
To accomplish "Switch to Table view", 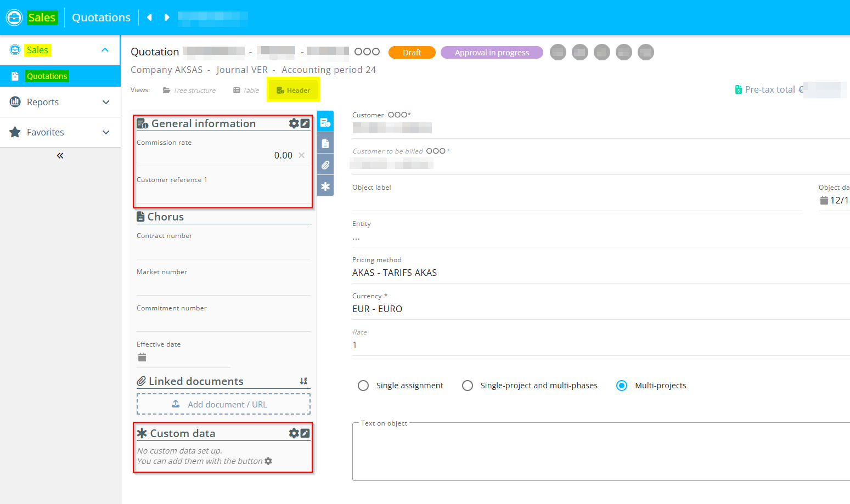I will [x=246, y=90].
